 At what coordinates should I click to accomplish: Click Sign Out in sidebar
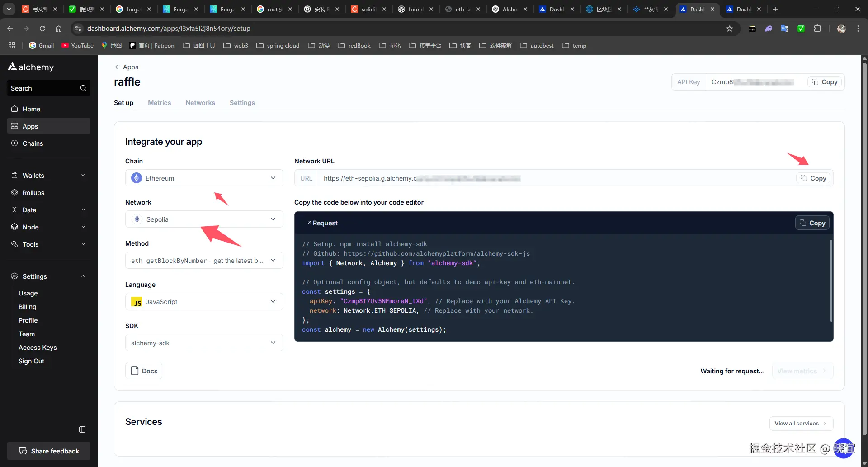click(x=32, y=361)
